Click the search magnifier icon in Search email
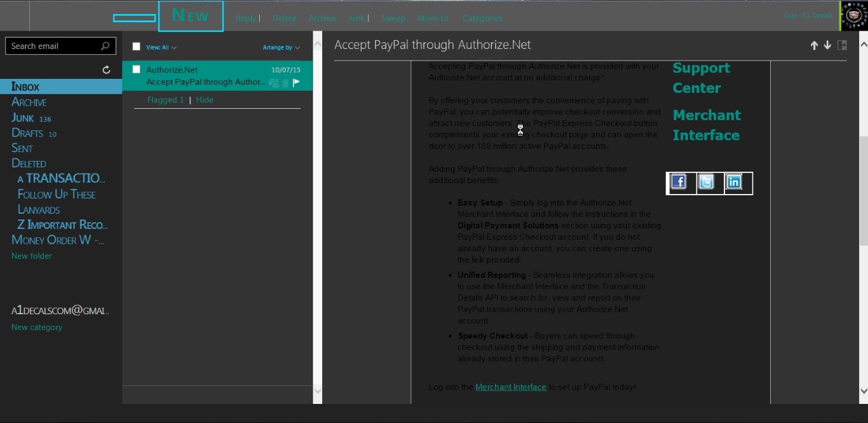868x423 pixels. coord(105,46)
